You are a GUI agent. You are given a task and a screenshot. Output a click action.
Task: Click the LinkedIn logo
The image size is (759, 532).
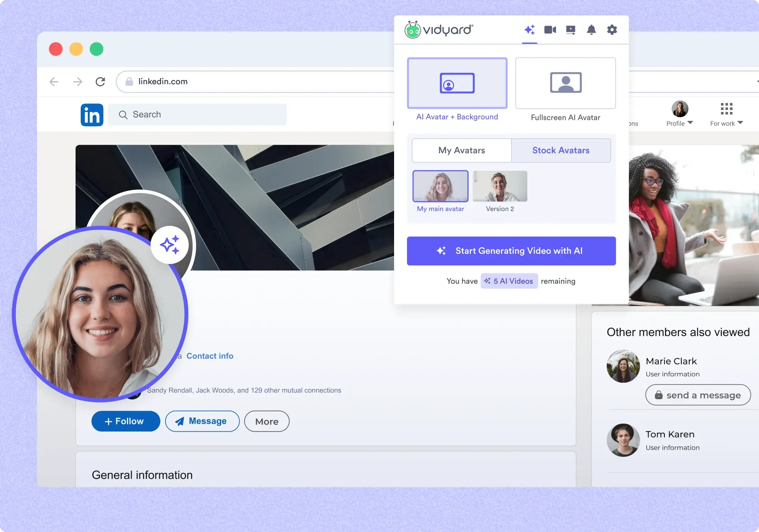pos(92,115)
